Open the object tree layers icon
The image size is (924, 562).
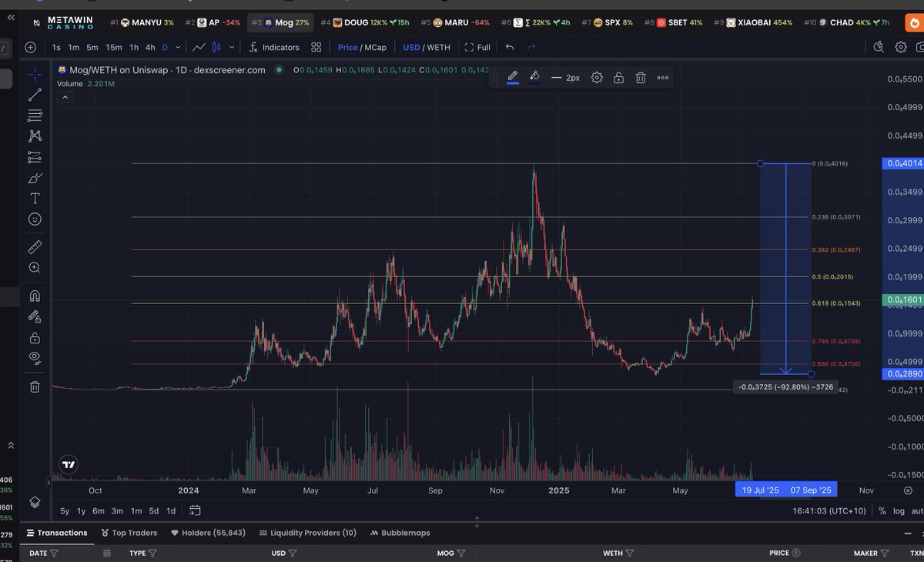pos(35,502)
